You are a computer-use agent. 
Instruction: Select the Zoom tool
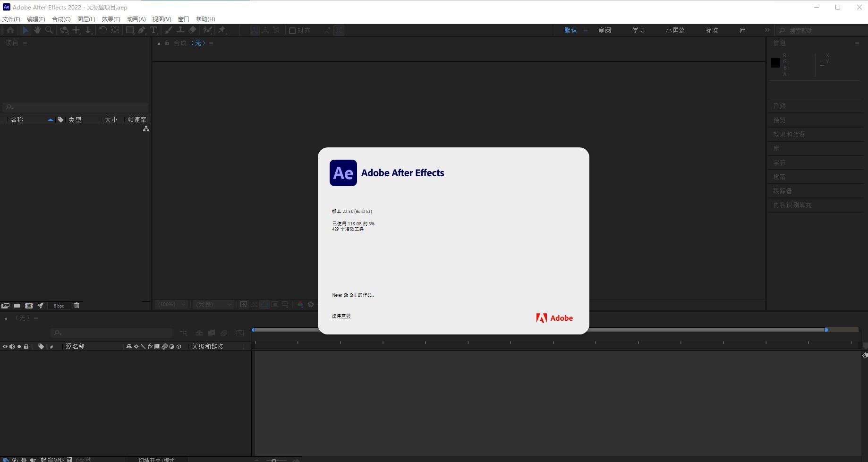point(49,30)
